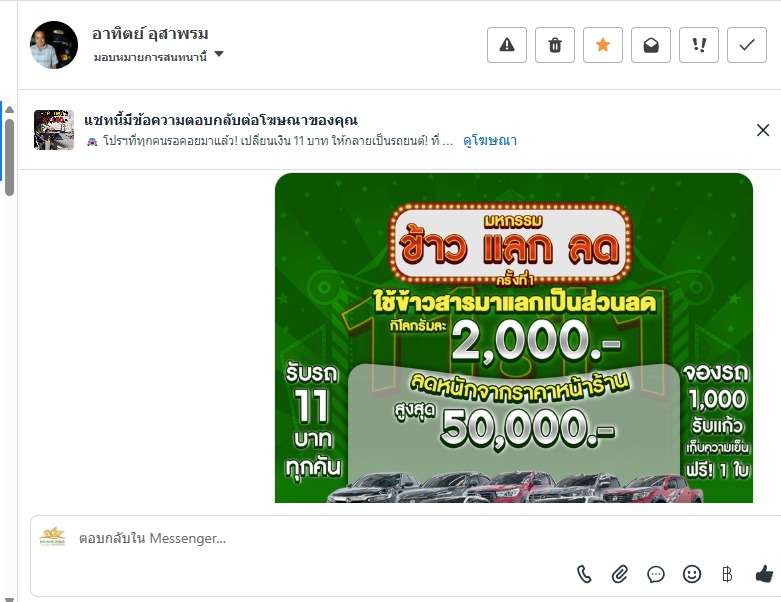Open อาทิตย์ อุสาพรม profile picture
781x602 pixels.
54,45
